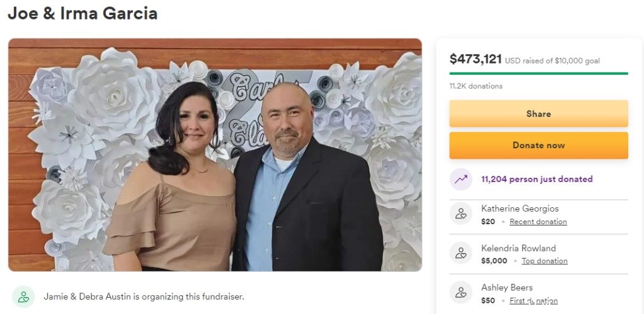Click the 11,204 person just donated text

(x=537, y=179)
